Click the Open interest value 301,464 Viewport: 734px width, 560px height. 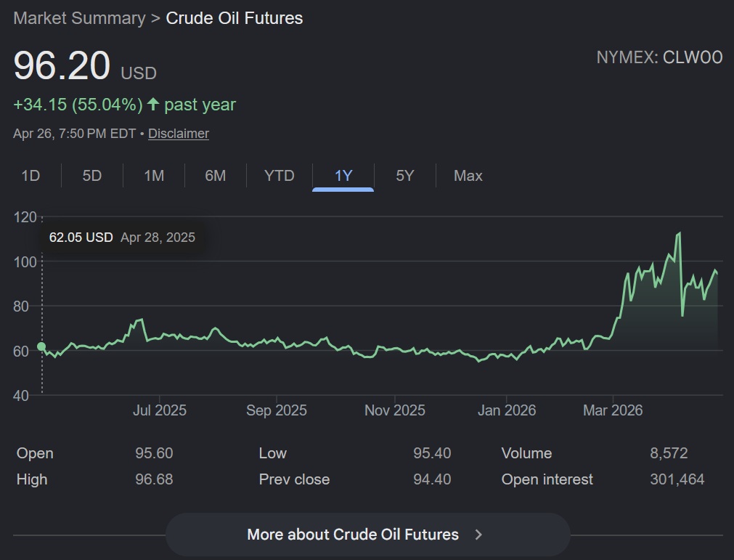pos(677,479)
